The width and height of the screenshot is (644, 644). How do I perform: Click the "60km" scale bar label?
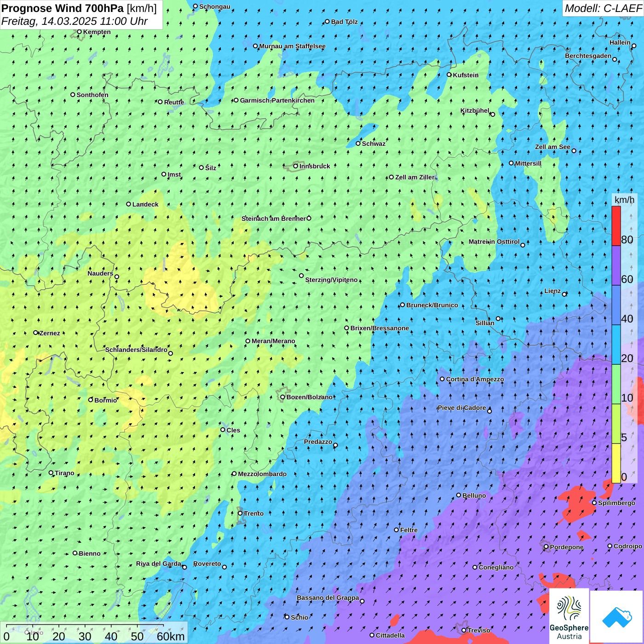pyautogui.click(x=171, y=637)
